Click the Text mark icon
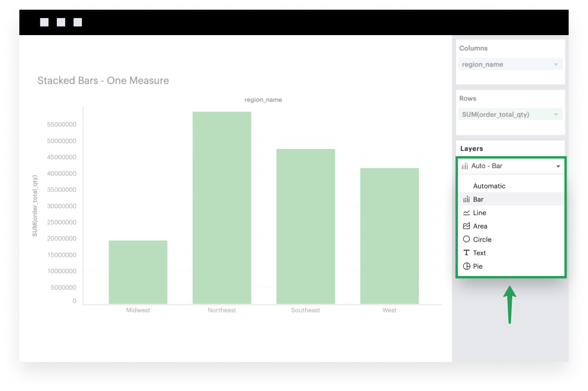The height and width of the screenshot is (391, 588). click(x=466, y=253)
